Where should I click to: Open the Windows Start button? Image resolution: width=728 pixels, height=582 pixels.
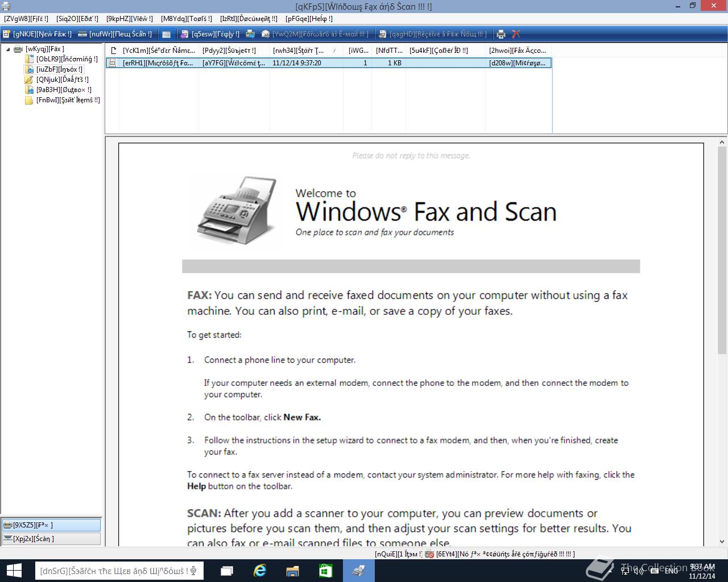point(14,571)
